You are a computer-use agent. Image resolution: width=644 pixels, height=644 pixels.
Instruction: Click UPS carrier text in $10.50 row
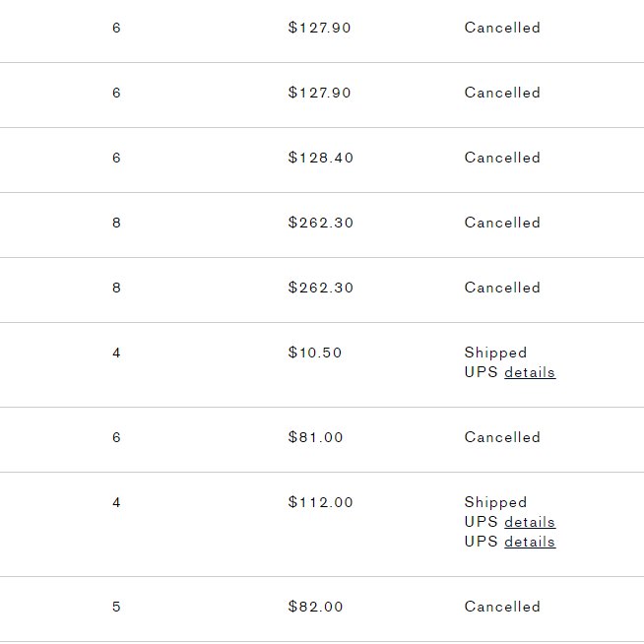coord(481,372)
